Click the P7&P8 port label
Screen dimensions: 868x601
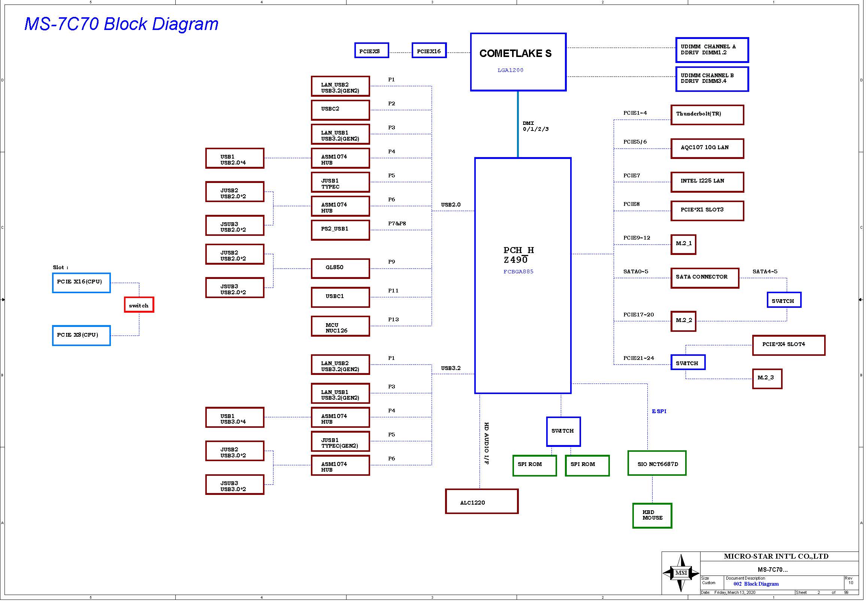click(x=397, y=223)
